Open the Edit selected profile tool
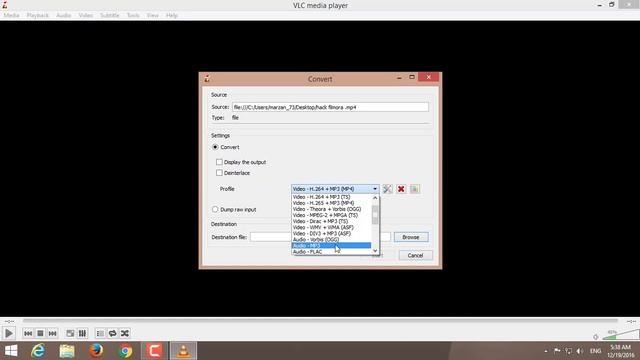 coord(387,189)
